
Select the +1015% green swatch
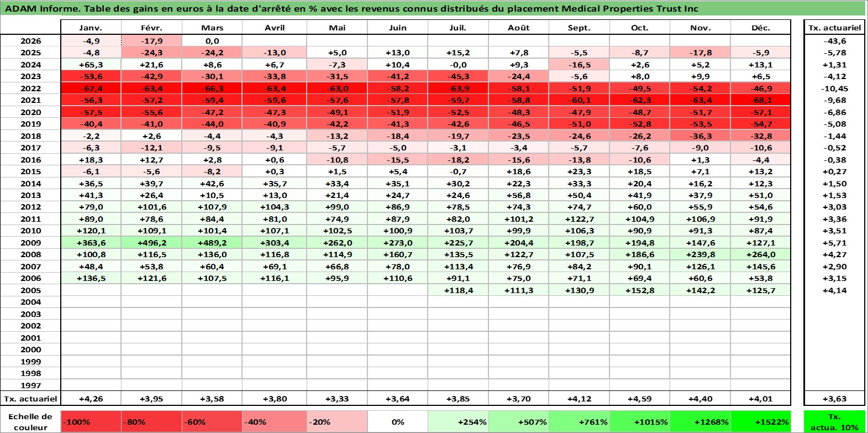[640, 421]
